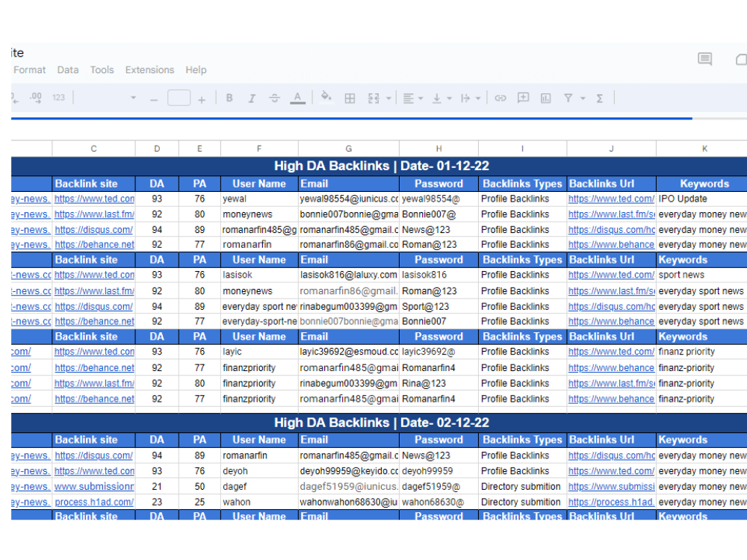
Task: Toggle bold formatting in toolbar
Action: point(229,98)
